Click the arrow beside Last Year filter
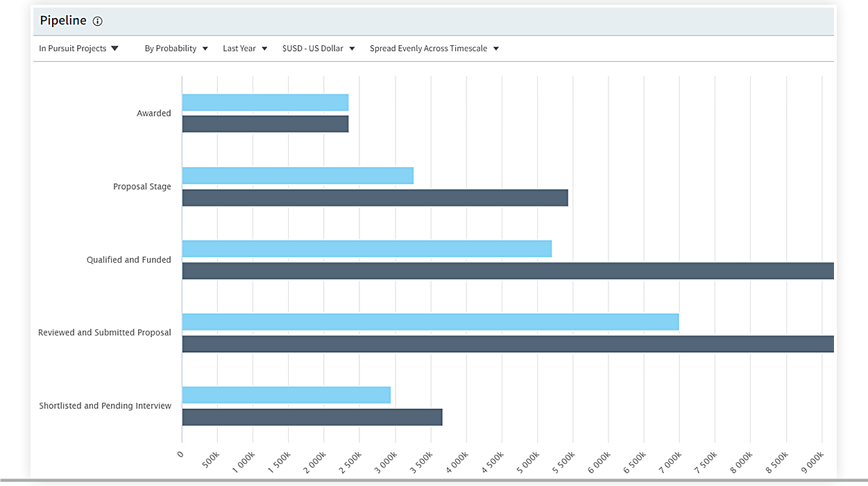The height and width of the screenshot is (486, 868). tap(265, 48)
